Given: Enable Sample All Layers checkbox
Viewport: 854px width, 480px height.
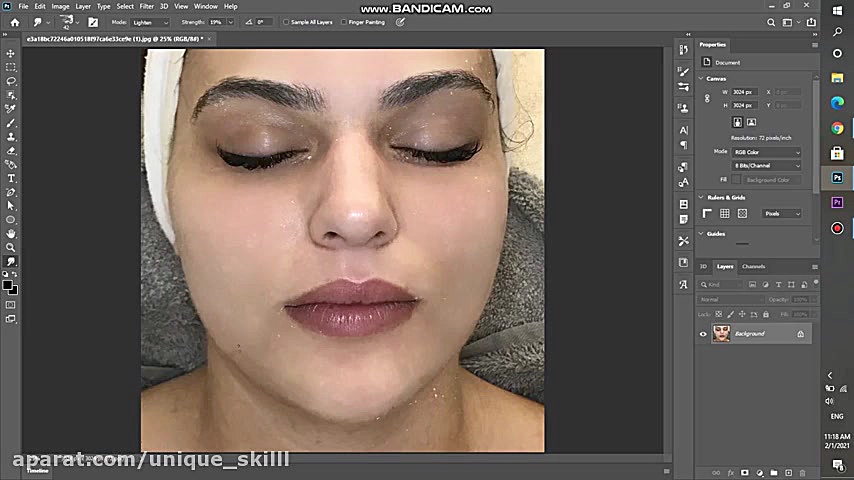Looking at the screenshot, I should [x=286, y=22].
